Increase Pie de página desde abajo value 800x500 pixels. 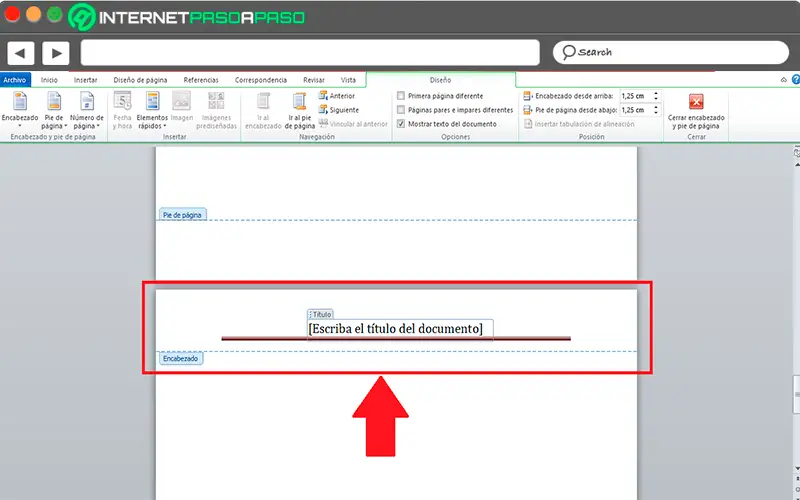(656, 107)
